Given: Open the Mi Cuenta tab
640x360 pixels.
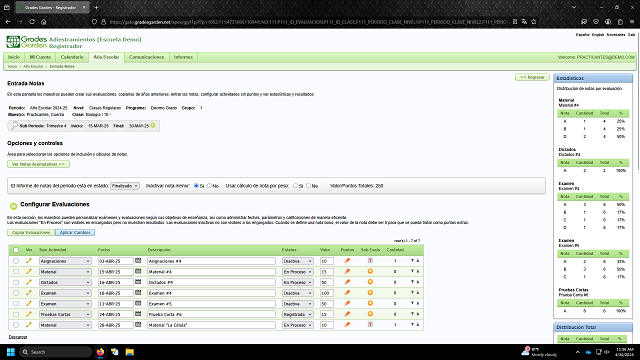Looking at the screenshot, I should (x=40, y=57).
